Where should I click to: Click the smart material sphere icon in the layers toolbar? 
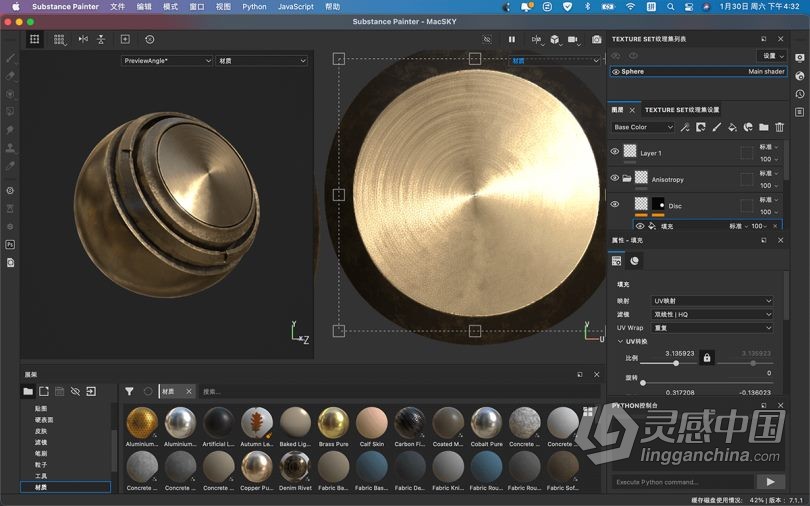(x=748, y=127)
